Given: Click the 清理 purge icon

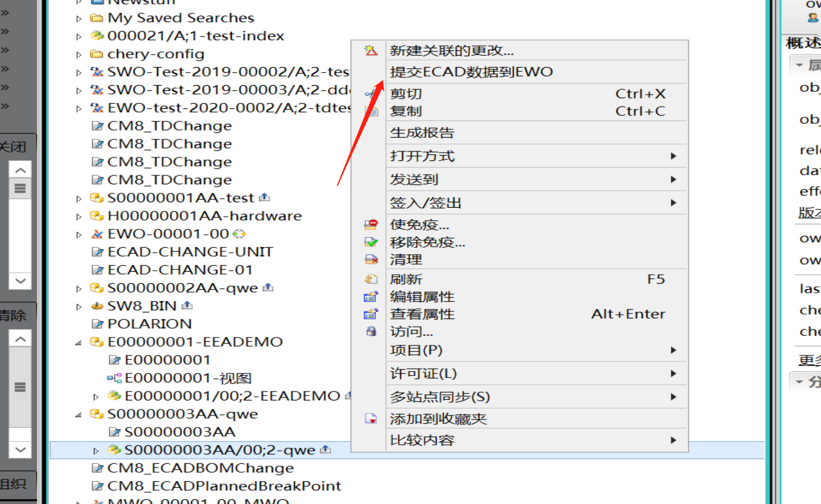Looking at the screenshot, I should click(371, 259).
